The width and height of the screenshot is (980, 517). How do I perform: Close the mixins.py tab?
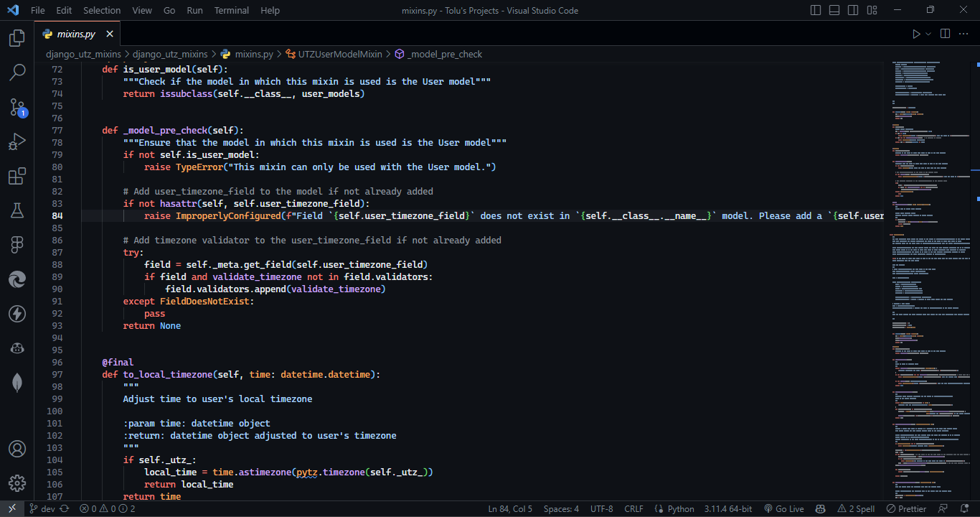click(x=110, y=34)
